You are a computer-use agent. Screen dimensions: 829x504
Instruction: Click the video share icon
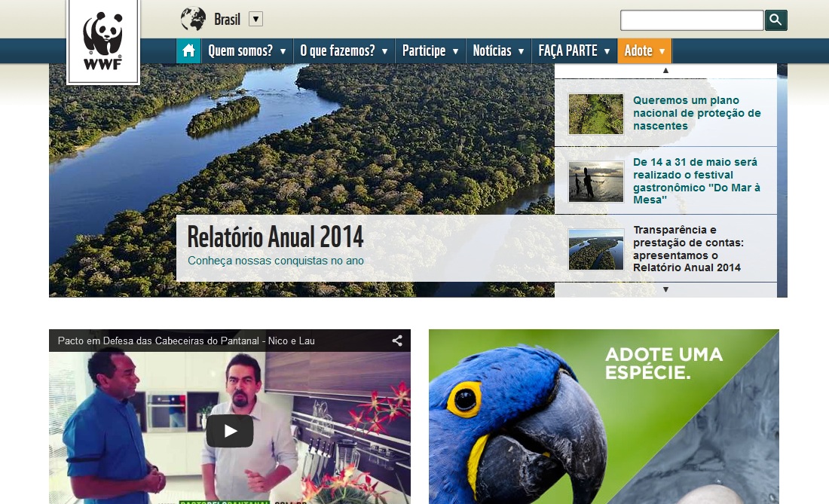[x=397, y=341]
